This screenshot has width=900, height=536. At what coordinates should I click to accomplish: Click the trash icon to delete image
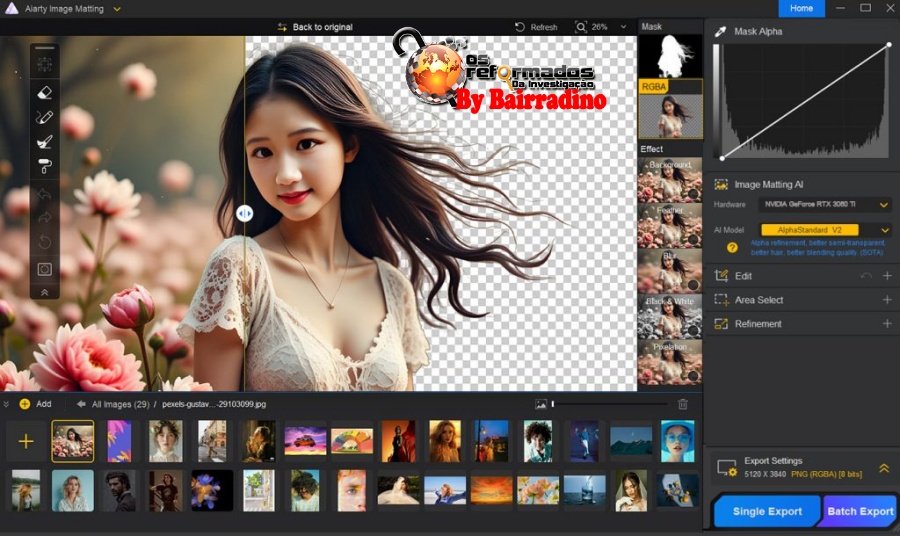click(x=683, y=404)
